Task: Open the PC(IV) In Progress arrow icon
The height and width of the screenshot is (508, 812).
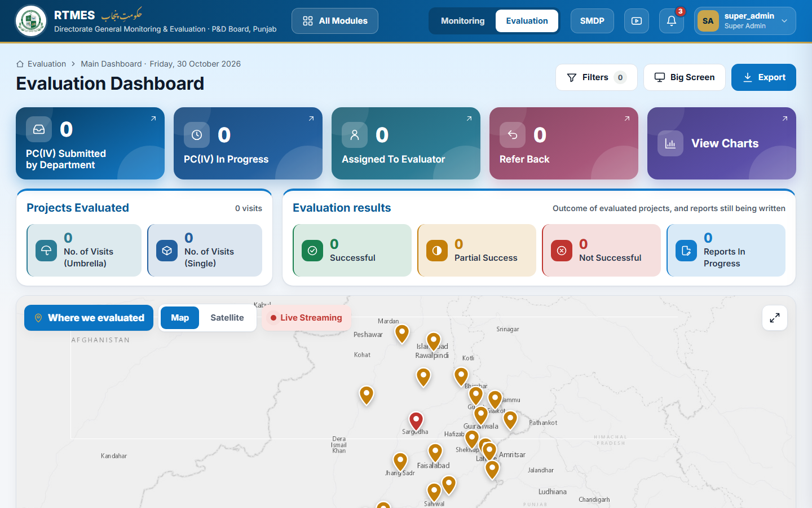Action: coord(311,119)
